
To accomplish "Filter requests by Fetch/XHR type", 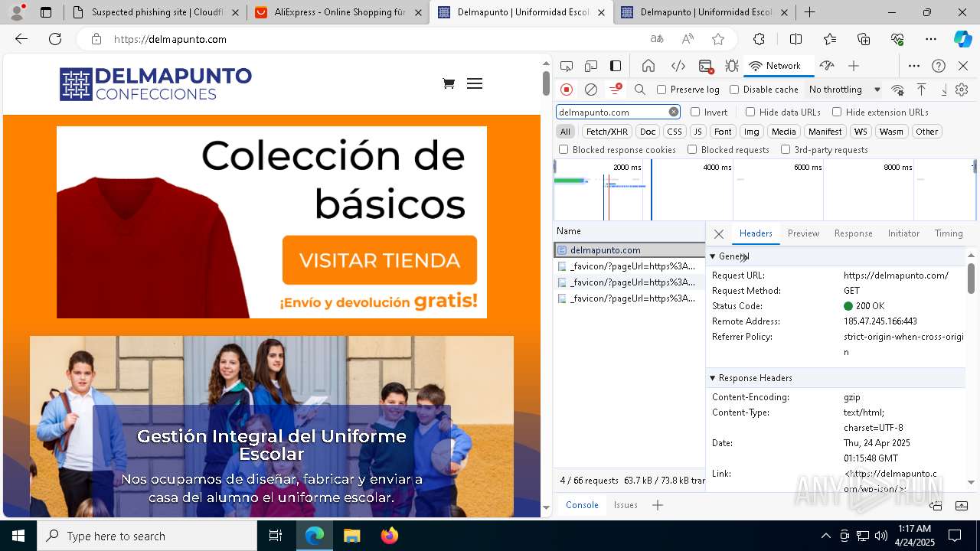I will click(607, 132).
